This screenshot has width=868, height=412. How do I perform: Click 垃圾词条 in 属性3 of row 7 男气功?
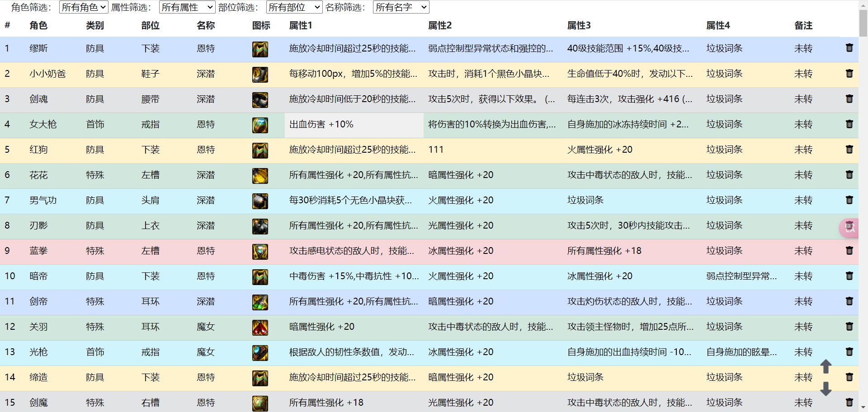tap(632, 201)
